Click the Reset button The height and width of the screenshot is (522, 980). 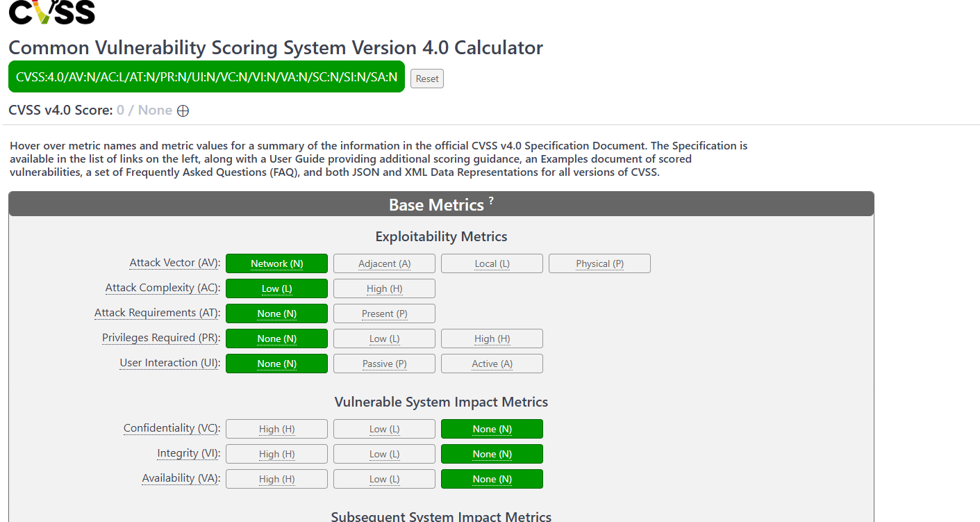[x=427, y=79]
